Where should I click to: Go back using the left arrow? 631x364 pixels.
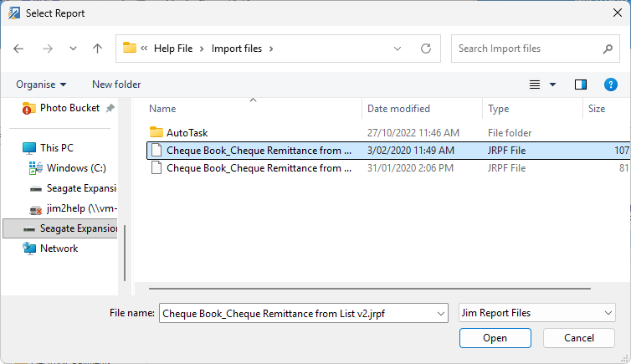tap(18, 49)
